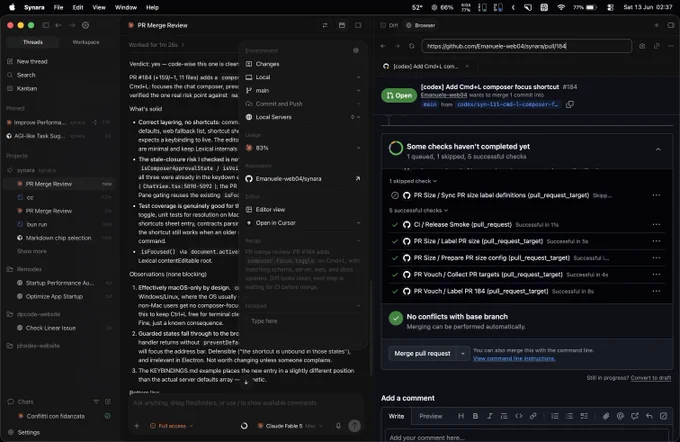
Task: Switch to the Diff tab
Action: coord(389,25)
